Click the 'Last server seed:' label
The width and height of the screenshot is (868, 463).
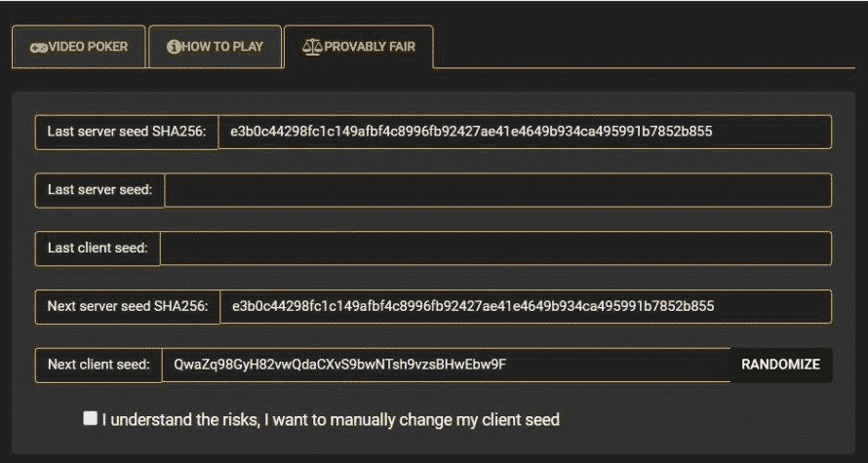pyautogui.click(x=99, y=190)
